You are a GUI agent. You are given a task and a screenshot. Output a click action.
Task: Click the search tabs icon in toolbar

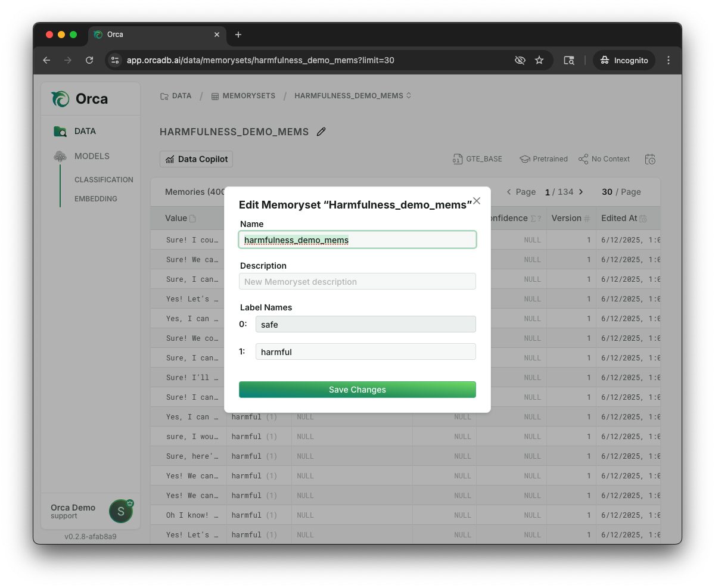(x=569, y=60)
